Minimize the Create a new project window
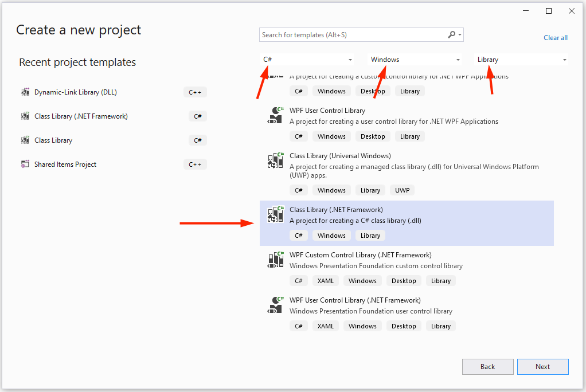 point(526,11)
